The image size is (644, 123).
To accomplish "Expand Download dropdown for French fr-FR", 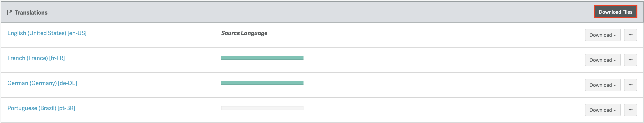I will pyautogui.click(x=602, y=60).
